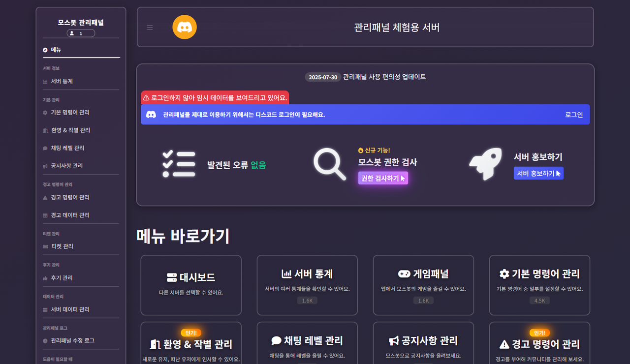This screenshot has height=364, width=630.
Task: Click the magnifying glass permission check icon
Action: 330,164
